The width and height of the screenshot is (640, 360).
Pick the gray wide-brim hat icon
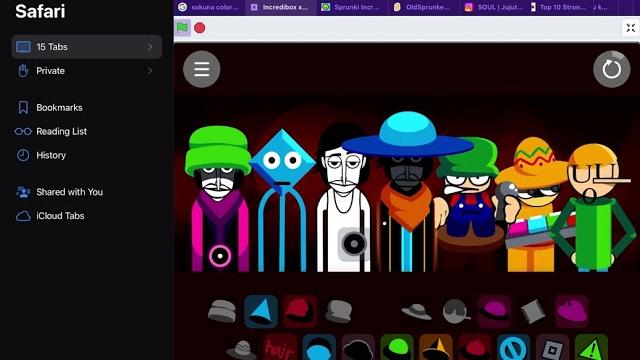(x=416, y=312)
